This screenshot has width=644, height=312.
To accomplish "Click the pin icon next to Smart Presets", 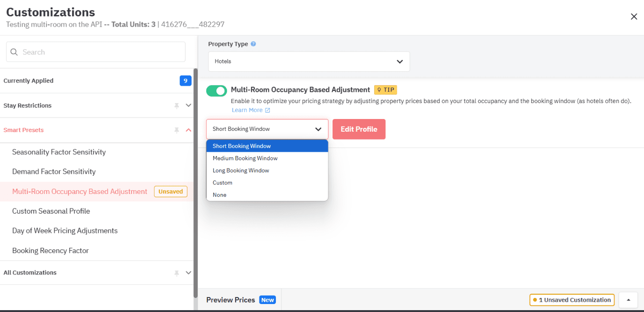I will coord(177,130).
